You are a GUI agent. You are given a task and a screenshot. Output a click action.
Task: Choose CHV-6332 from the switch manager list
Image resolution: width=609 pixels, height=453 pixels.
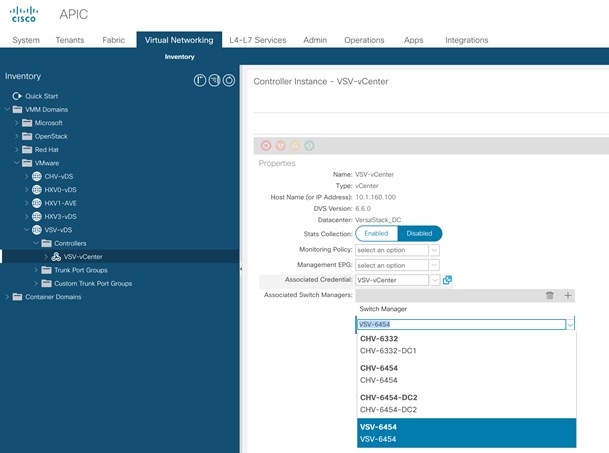coord(466,345)
